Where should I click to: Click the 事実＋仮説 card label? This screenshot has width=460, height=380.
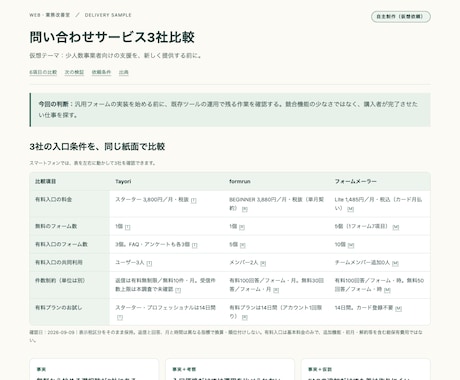(320, 369)
